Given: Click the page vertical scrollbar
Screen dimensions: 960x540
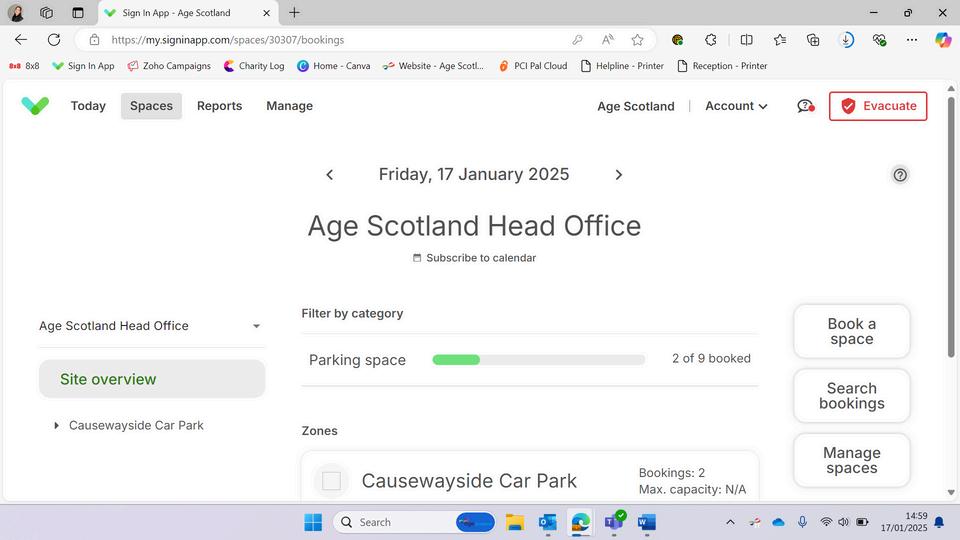Looking at the screenshot, I should click(951, 227).
